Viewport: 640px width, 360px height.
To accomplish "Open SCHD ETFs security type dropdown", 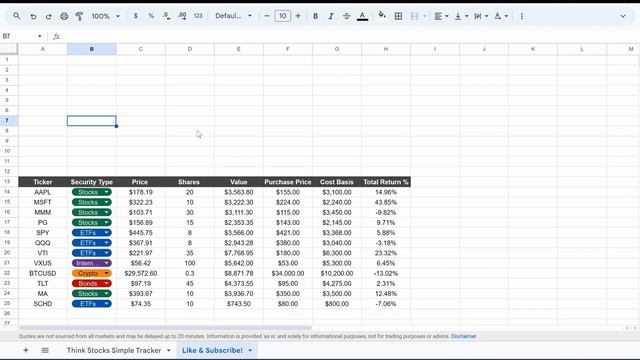I will [107, 304].
